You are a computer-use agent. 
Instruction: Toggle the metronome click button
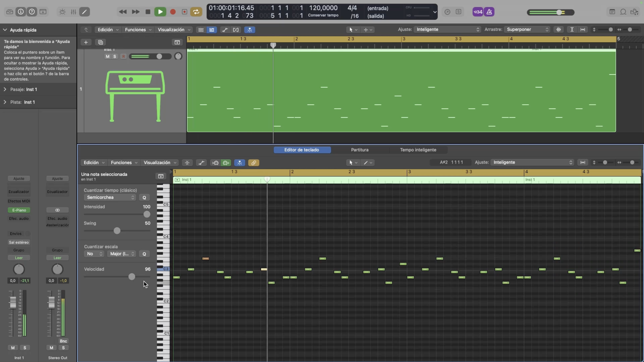pos(489,12)
